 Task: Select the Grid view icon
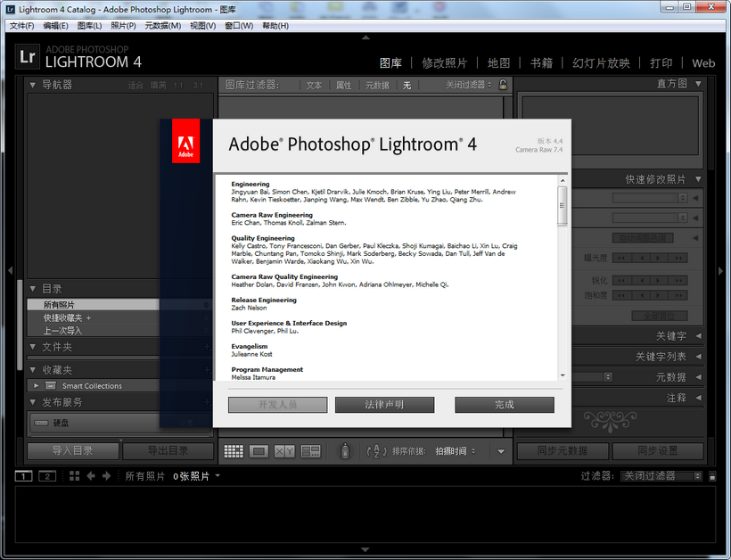coord(234,450)
